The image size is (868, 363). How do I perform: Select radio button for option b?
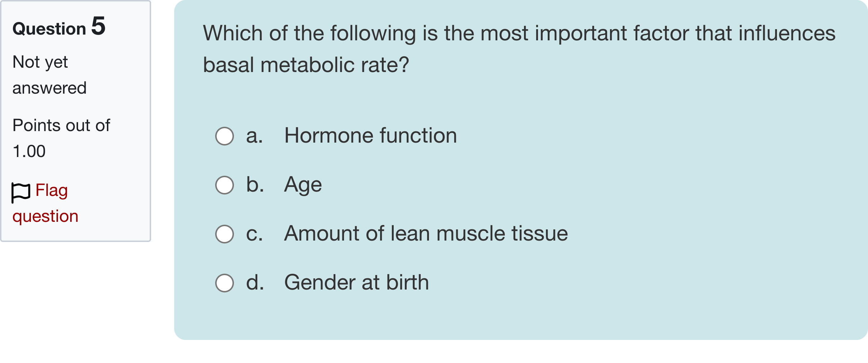[x=224, y=185]
